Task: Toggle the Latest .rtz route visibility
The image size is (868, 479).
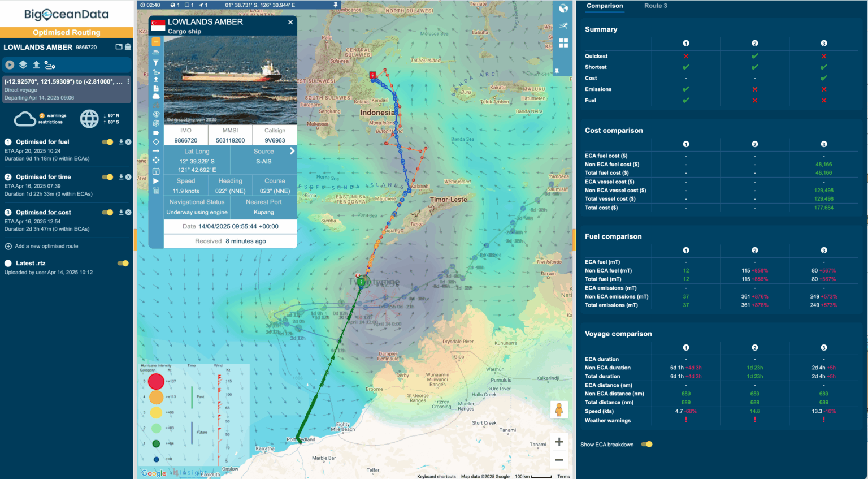Action: [x=123, y=263]
